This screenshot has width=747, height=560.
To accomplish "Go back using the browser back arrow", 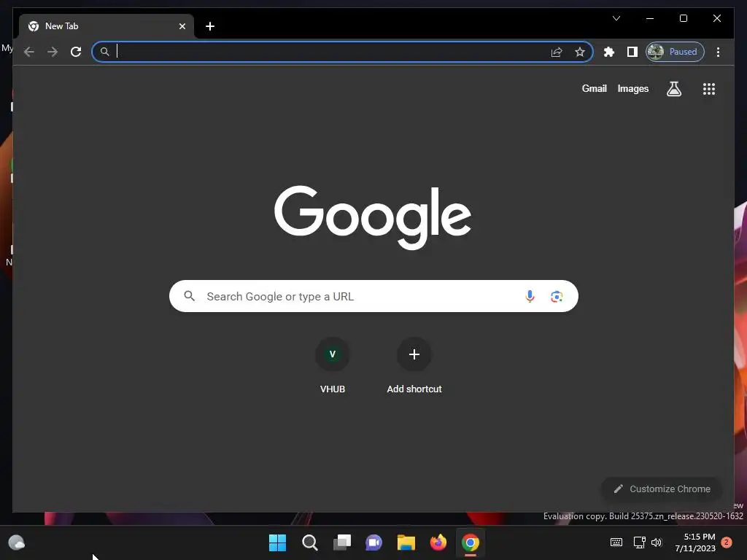I will tap(29, 52).
